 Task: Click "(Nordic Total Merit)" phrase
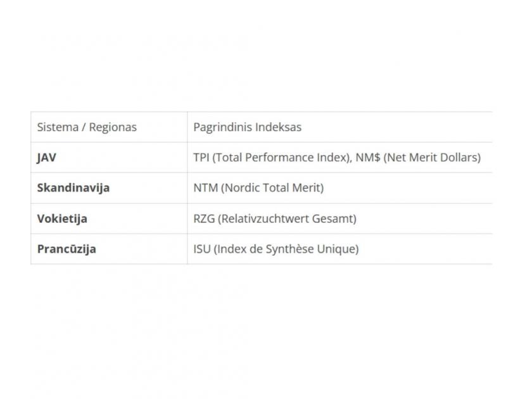click(x=272, y=188)
